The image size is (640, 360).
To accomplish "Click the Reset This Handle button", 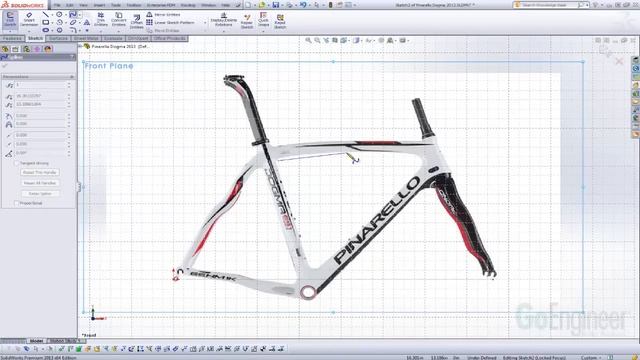I will pos(40,172).
